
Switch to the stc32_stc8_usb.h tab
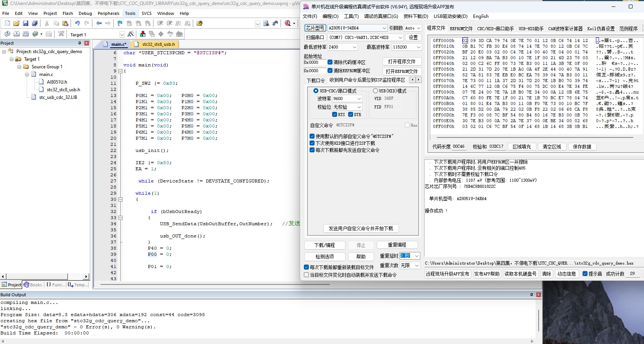(158, 44)
